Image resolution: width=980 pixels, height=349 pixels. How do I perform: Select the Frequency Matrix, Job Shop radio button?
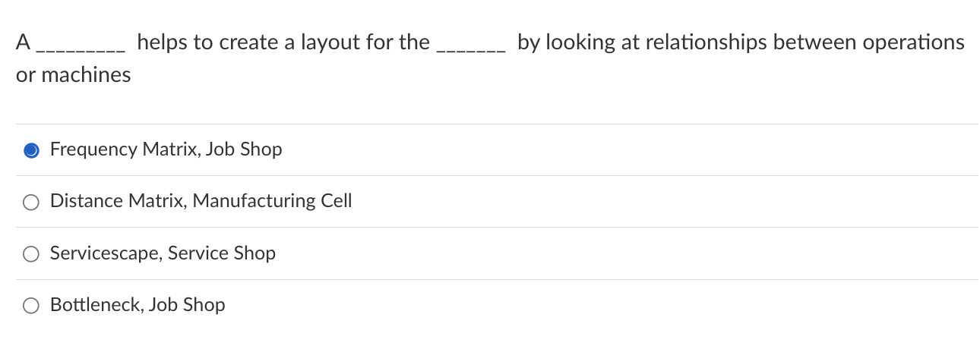coord(31,150)
